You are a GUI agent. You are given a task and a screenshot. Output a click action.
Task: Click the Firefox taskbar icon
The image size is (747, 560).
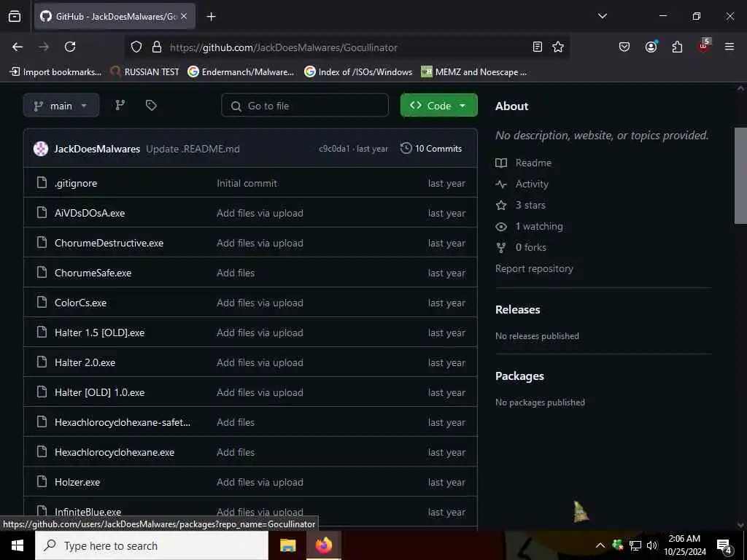323,545
